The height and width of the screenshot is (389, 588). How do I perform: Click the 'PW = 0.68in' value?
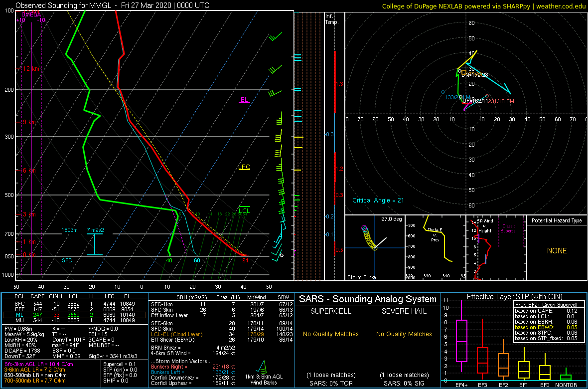18,329
